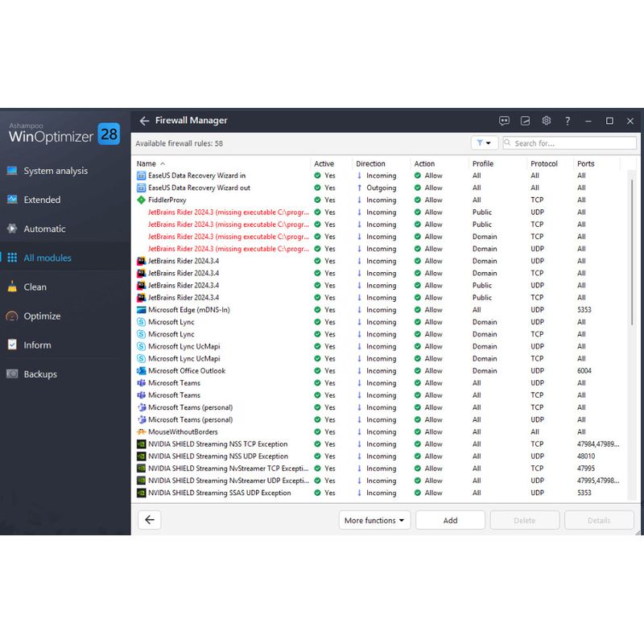Open the settings gear icon
The height and width of the screenshot is (644, 644).
[x=546, y=121]
